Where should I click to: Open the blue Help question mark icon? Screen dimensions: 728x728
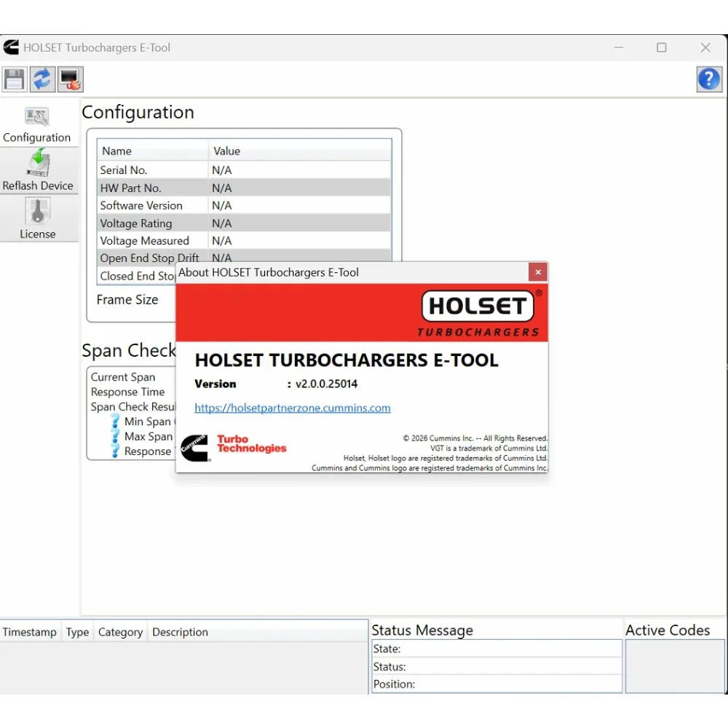pyautogui.click(x=709, y=79)
